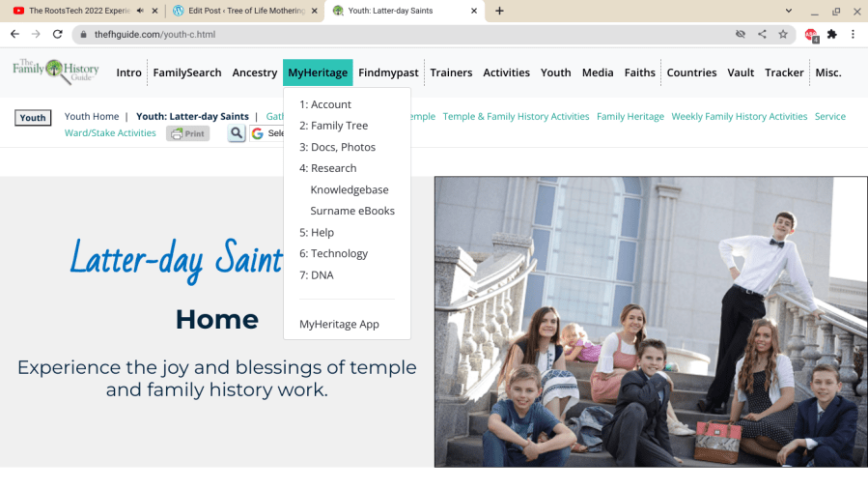The image size is (868, 489).
Task: Click the red adblock extension icon
Action: 811,36
